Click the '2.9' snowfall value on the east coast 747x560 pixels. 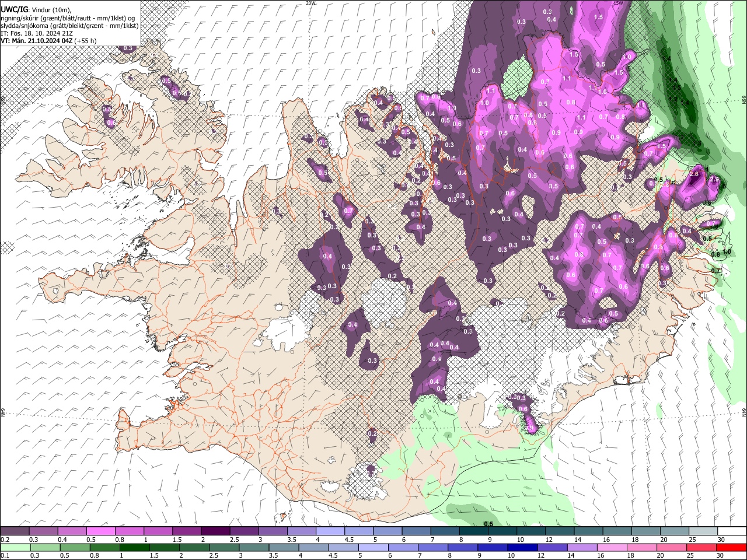click(x=714, y=180)
